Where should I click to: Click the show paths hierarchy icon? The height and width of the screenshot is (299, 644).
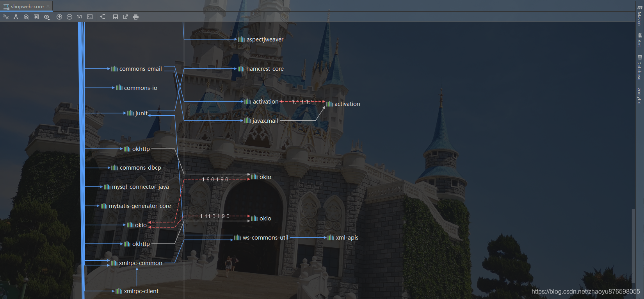[16, 17]
